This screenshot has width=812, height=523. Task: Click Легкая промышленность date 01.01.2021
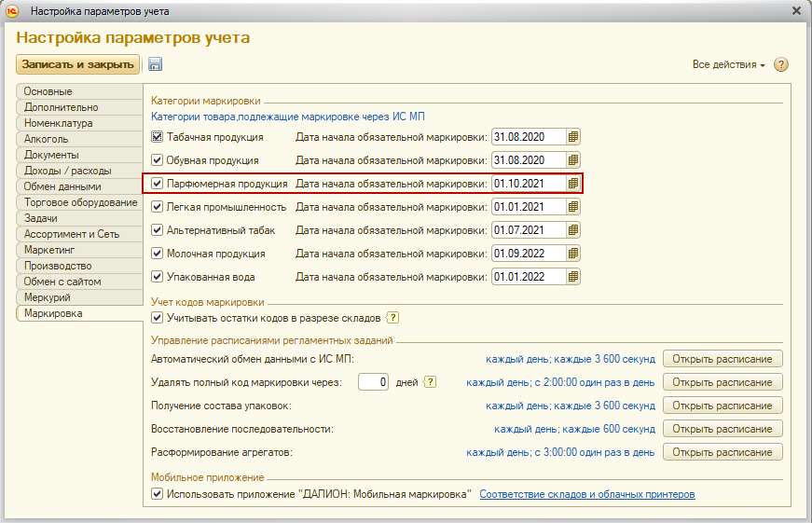point(529,207)
